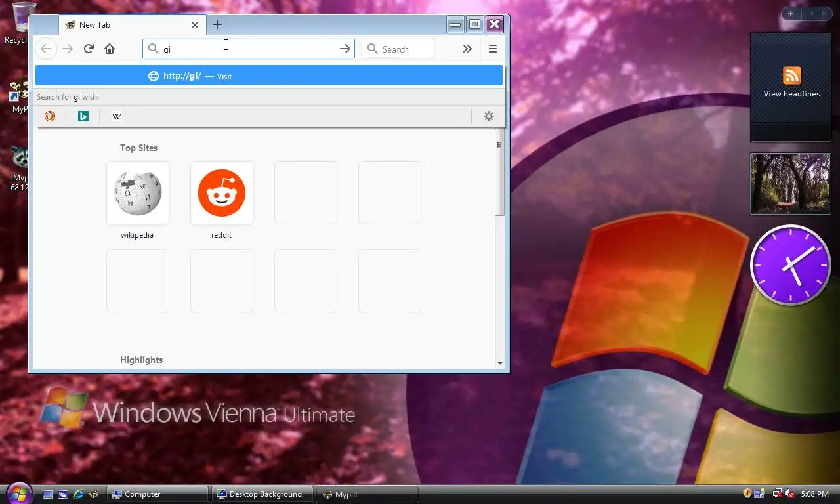This screenshot has height=504, width=840.
Task: Click sidebar next gadgets arrow
Action: [824, 14]
